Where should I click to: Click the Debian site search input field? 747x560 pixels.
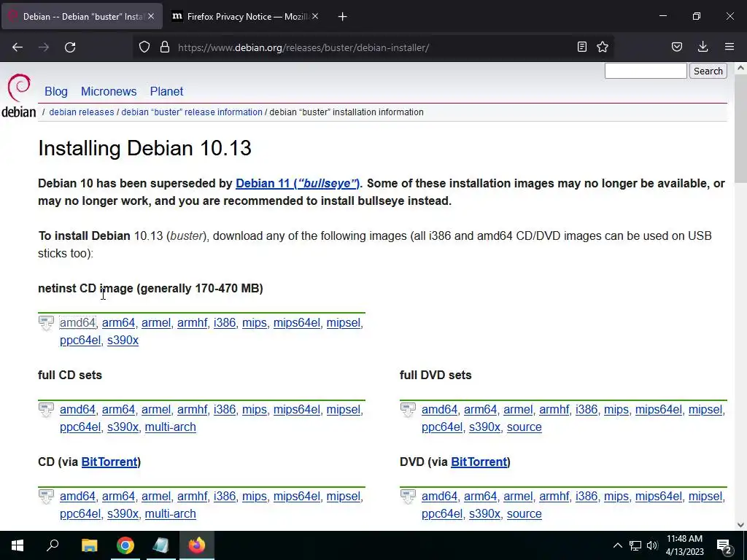point(646,71)
